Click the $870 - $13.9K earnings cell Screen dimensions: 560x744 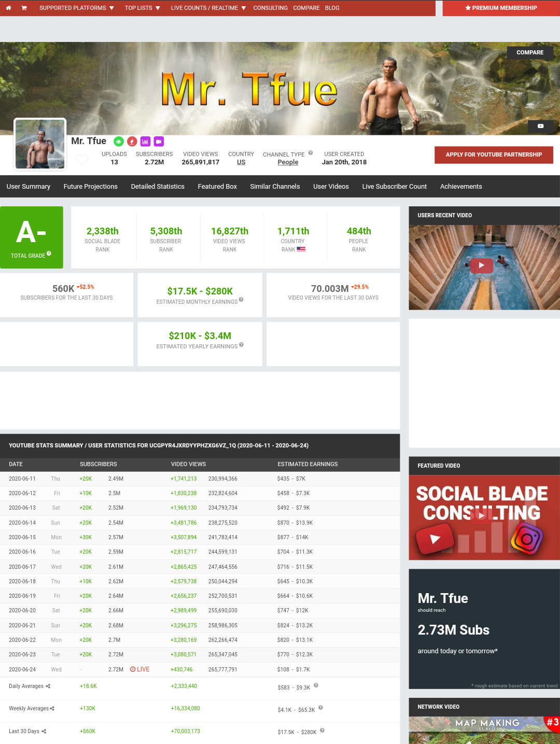[295, 523]
